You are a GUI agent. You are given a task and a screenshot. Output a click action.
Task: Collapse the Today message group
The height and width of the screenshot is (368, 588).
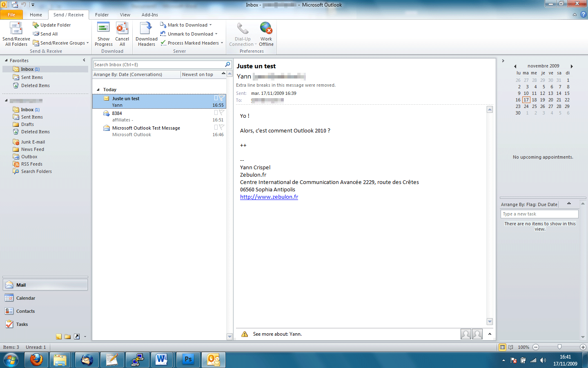pyautogui.click(x=98, y=90)
